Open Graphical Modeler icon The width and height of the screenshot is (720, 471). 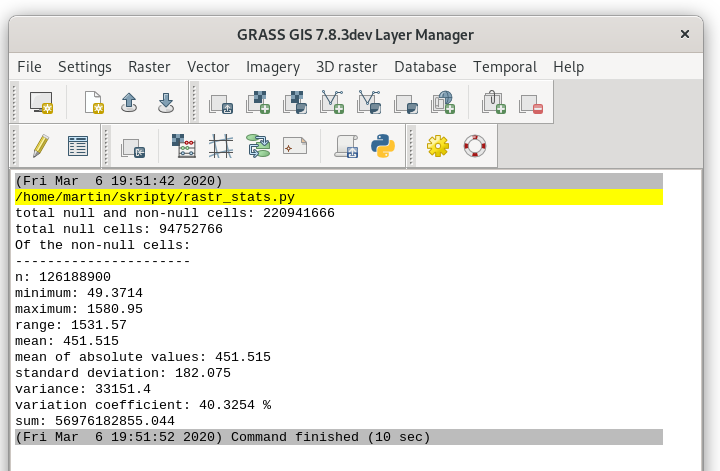click(x=258, y=146)
